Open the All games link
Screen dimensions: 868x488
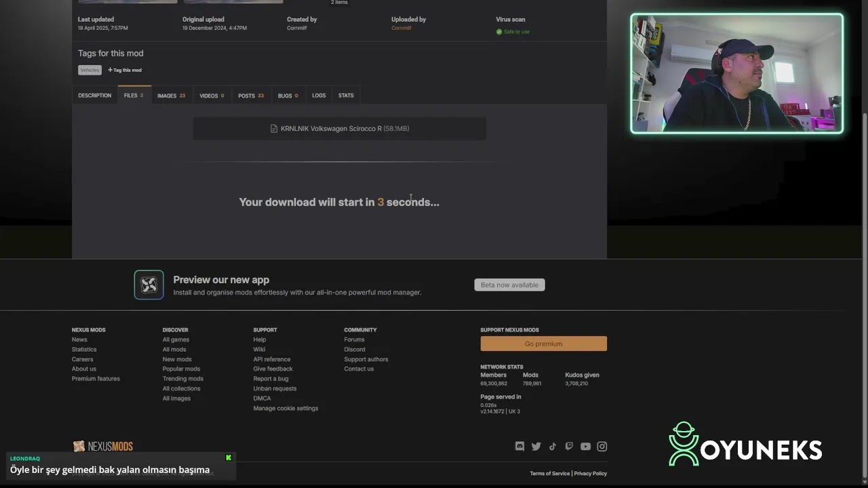pyautogui.click(x=176, y=340)
